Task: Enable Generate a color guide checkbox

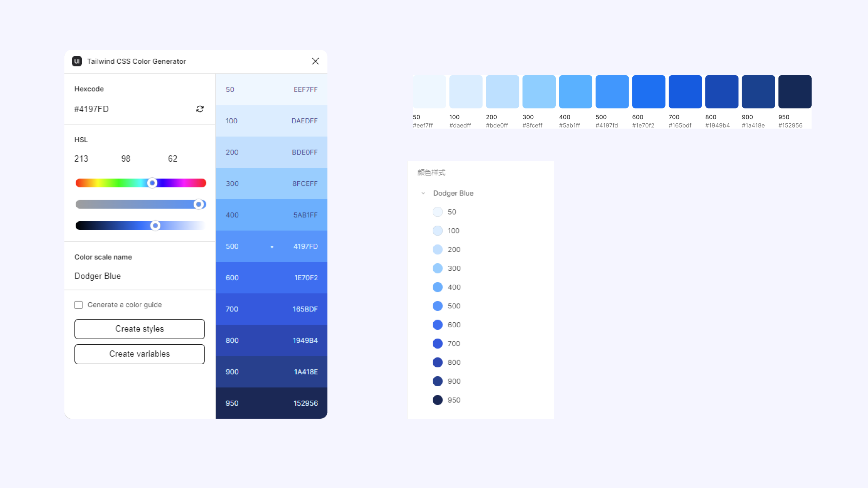Action: [x=79, y=305]
